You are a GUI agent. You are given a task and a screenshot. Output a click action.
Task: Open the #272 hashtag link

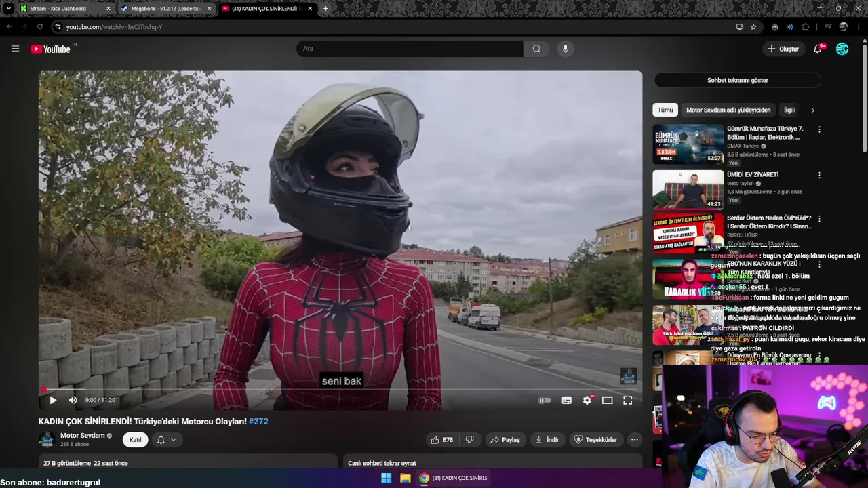click(x=258, y=421)
